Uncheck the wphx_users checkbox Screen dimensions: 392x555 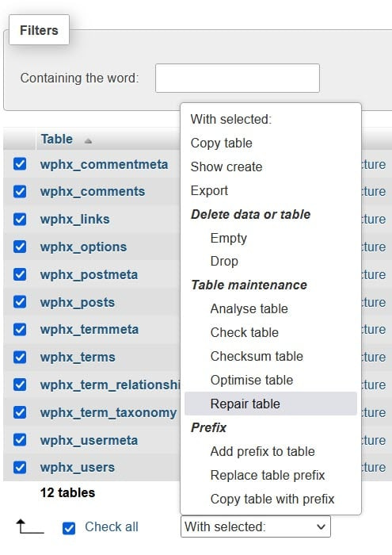[x=20, y=467]
